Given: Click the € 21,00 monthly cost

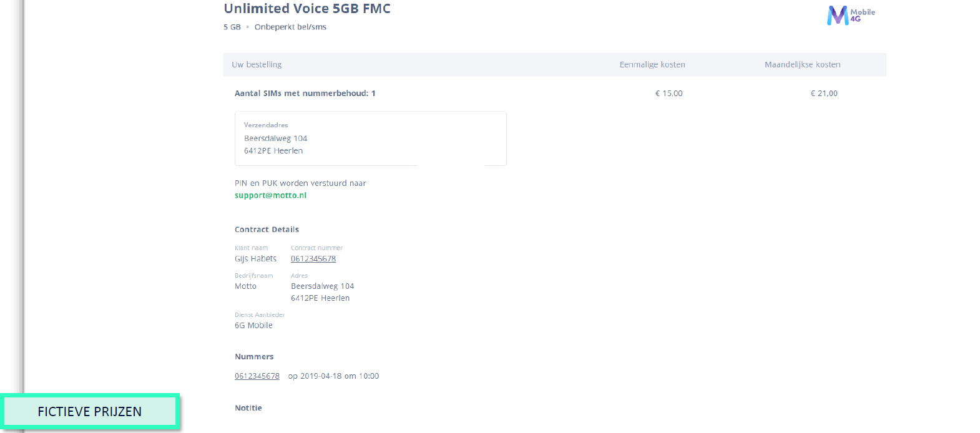Looking at the screenshot, I should [x=824, y=94].
